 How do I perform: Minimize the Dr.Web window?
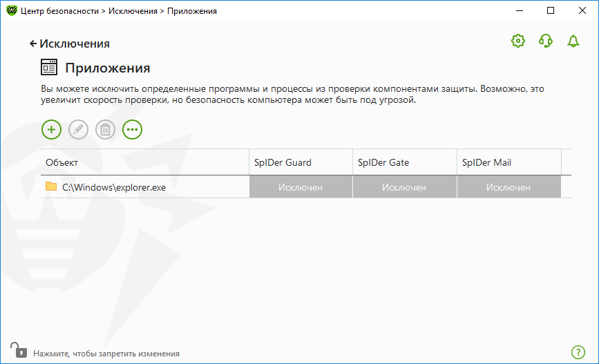520,10
